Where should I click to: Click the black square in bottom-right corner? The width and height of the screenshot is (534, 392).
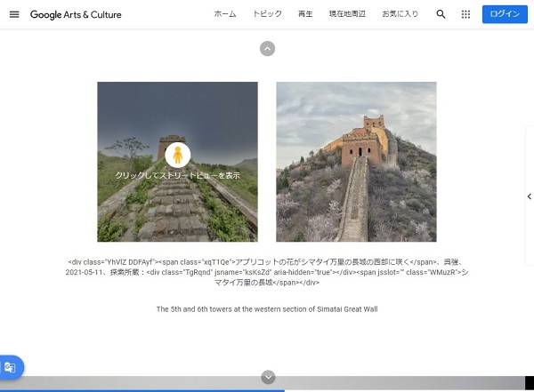click(x=529, y=383)
